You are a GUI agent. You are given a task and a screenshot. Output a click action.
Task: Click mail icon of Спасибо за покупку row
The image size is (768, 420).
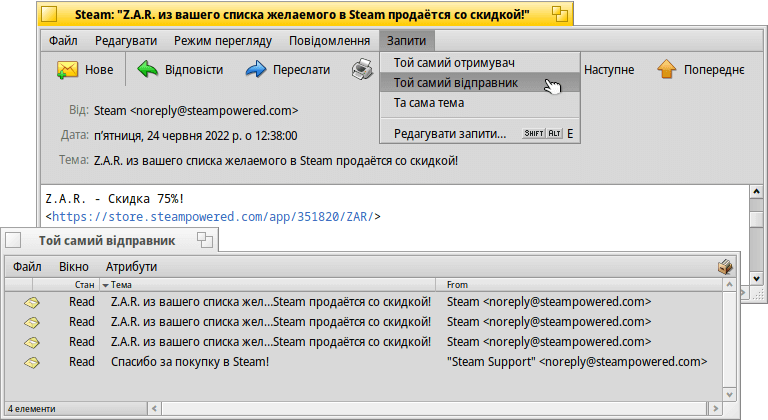coord(32,363)
